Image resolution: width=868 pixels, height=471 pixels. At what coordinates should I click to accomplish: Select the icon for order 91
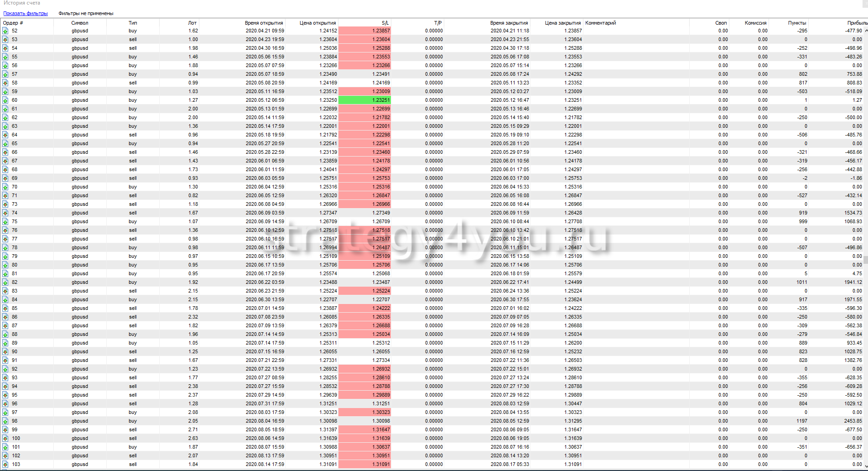point(5,361)
